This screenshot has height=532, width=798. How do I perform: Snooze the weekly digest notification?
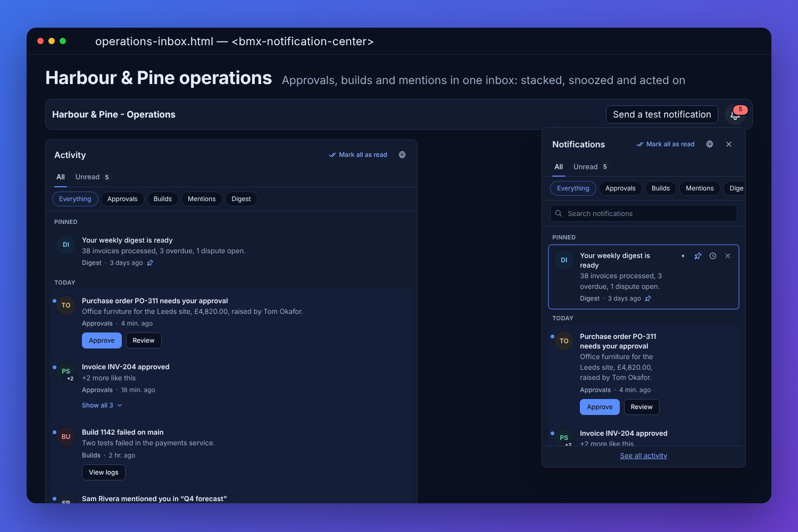click(713, 256)
